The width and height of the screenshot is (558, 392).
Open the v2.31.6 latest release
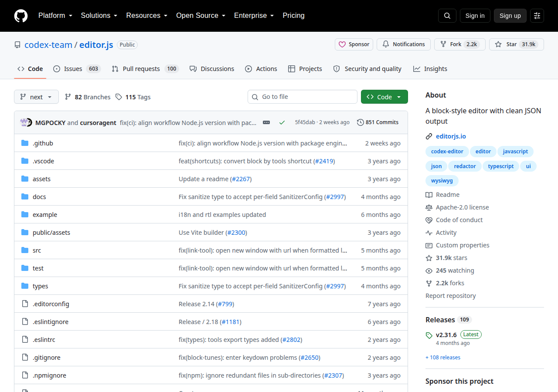(x=446, y=335)
